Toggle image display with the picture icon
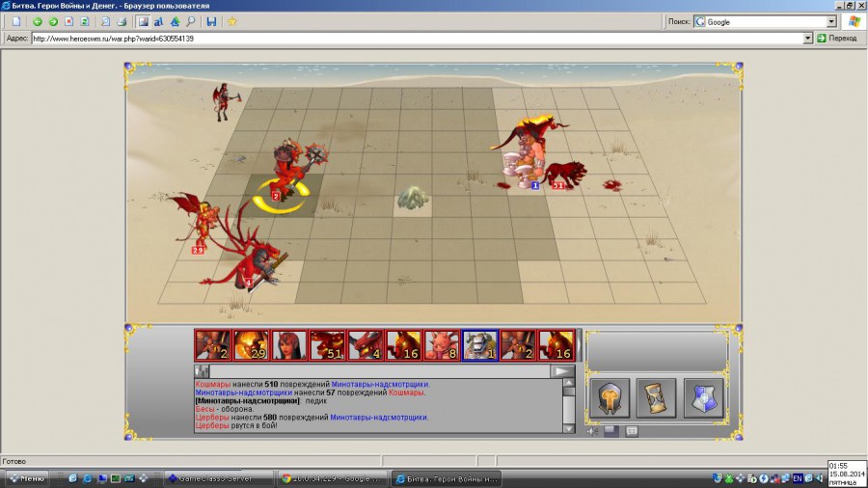 point(143,21)
